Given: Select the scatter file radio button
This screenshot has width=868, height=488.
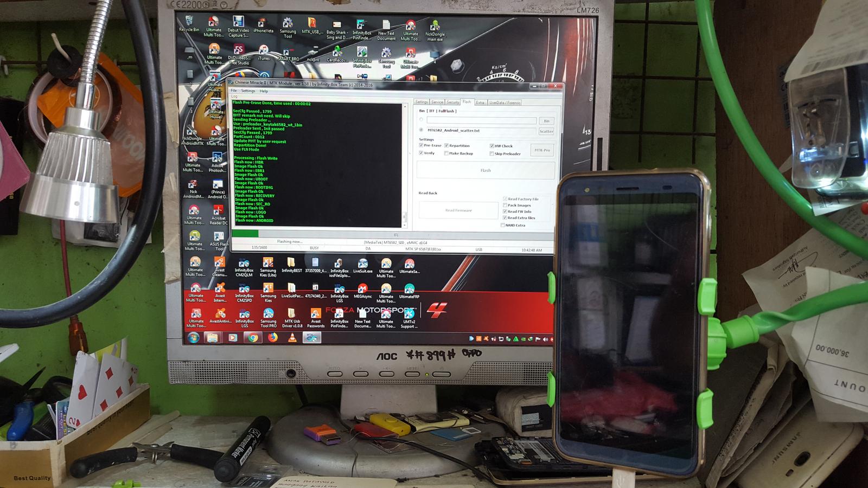Looking at the screenshot, I should coord(422,130).
